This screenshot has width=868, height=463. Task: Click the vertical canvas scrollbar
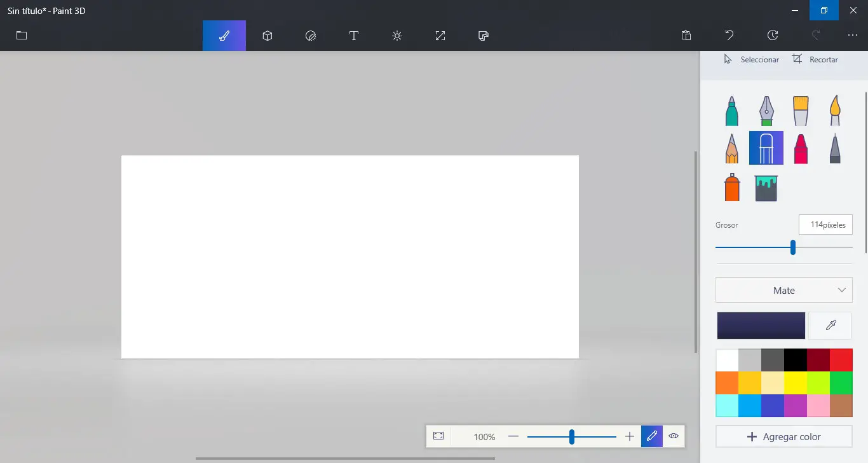click(696, 252)
